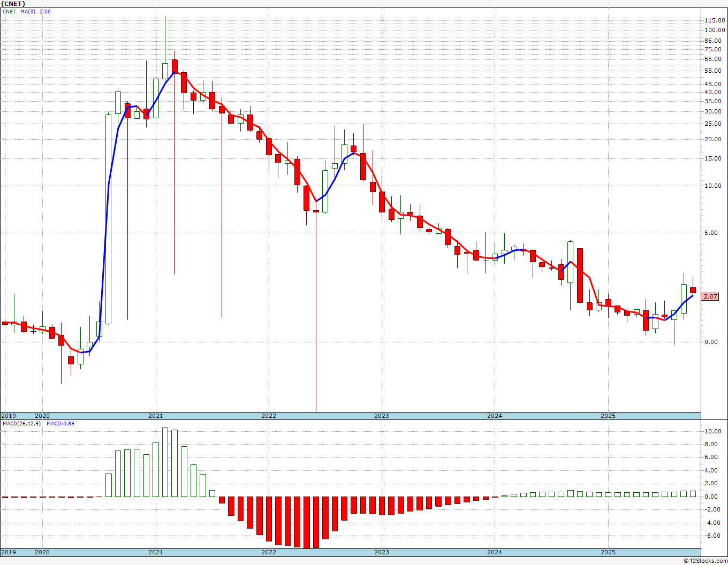Select the MACD:0.89 value label
Image resolution: width=728 pixels, height=565 pixels.
click(x=60, y=423)
